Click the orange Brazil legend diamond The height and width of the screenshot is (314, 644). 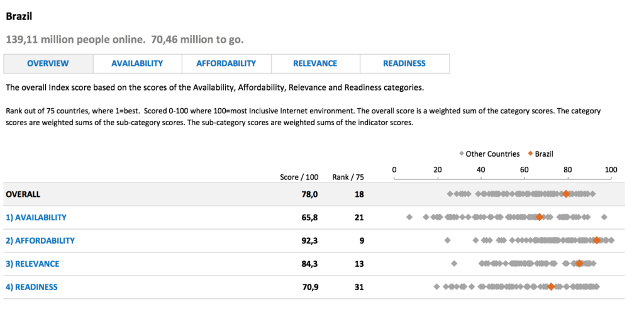[530, 154]
